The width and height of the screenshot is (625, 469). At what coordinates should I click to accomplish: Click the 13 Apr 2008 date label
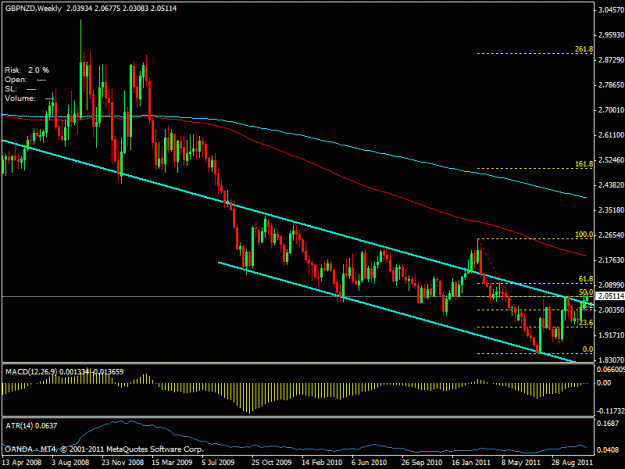click(22, 463)
